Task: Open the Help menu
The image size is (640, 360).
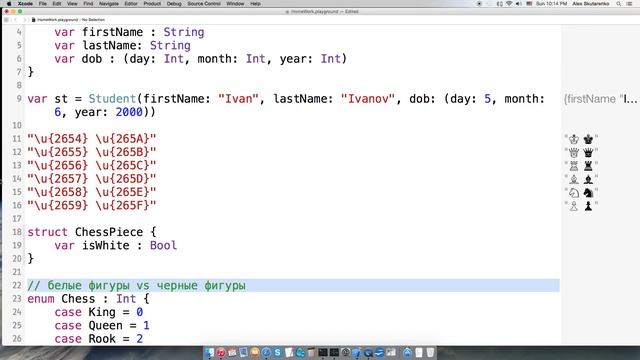Action: click(255, 4)
